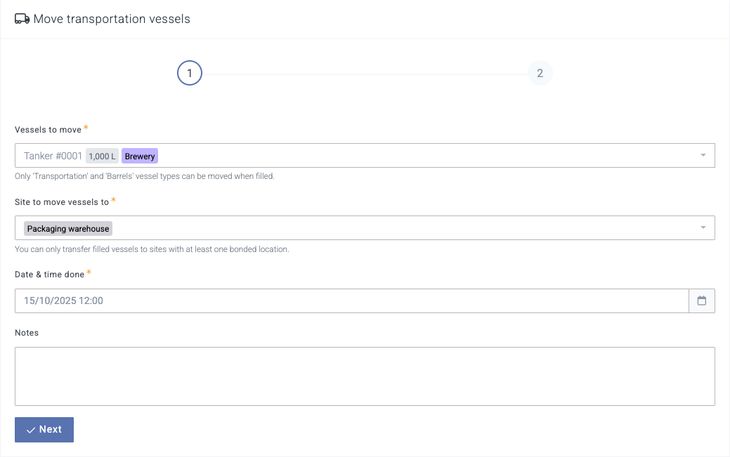This screenshot has width=730, height=457.
Task: Click the Site to move vessels to label
Action: 61,202
